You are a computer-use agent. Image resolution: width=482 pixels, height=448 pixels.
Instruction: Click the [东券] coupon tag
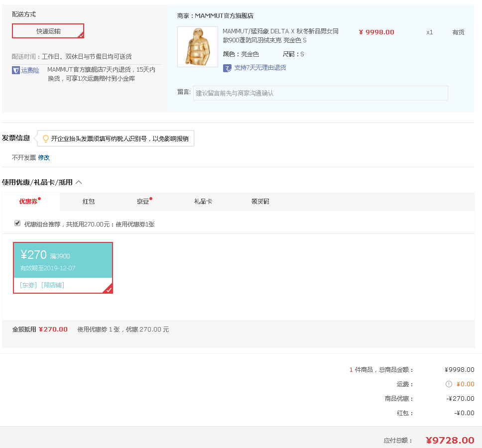(x=28, y=285)
